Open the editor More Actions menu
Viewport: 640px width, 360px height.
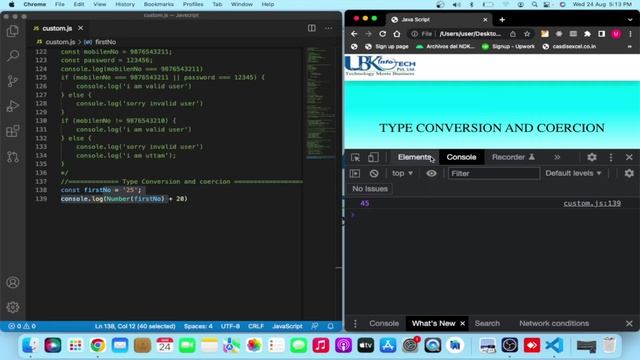click(x=328, y=28)
